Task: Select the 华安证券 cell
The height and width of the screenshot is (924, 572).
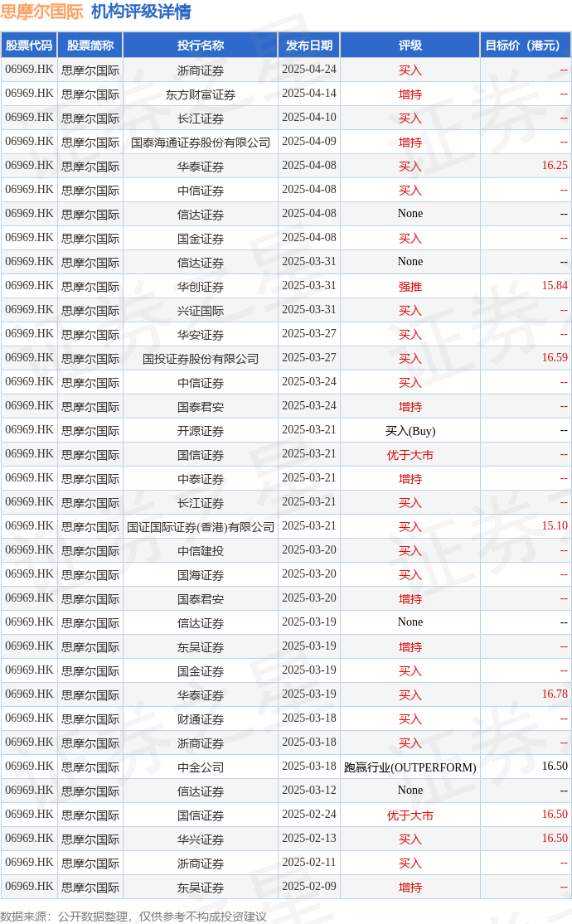Action: point(201,335)
